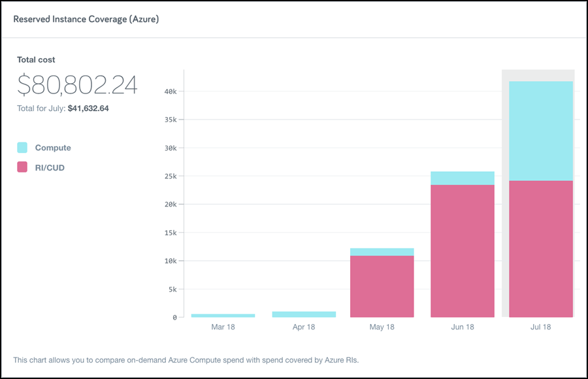Viewport: 588px width, 379px height.
Task: Click the pink RI/CUD legend swatch
Action: pos(22,167)
